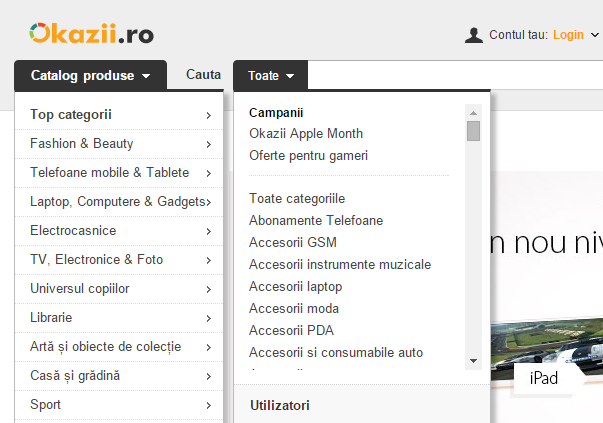Select Librarie category
The height and width of the screenshot is (423, 603).
(x=119, y=318)
